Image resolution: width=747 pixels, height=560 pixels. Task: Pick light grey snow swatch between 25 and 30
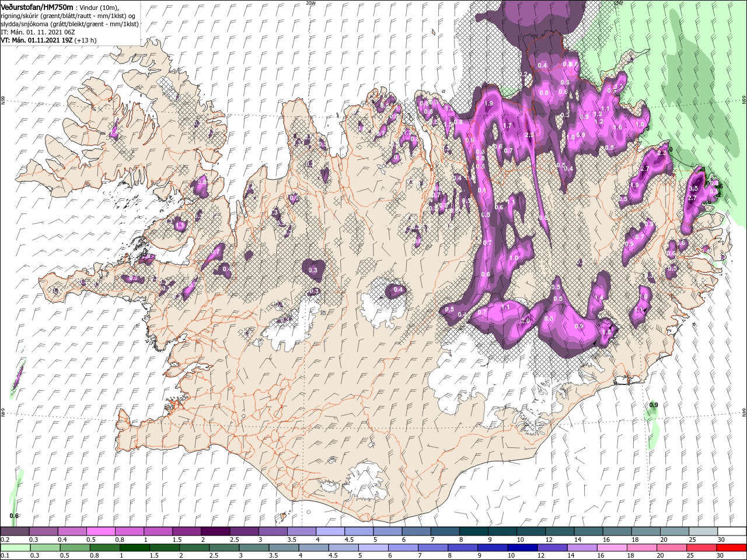click(x=704, y=531)
